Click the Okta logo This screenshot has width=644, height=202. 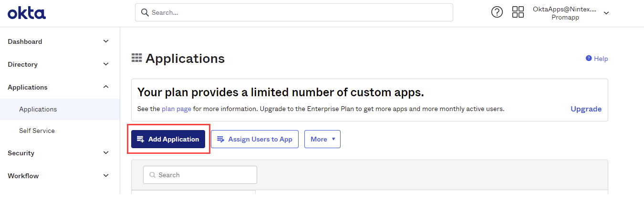click(x=27, y=13)
